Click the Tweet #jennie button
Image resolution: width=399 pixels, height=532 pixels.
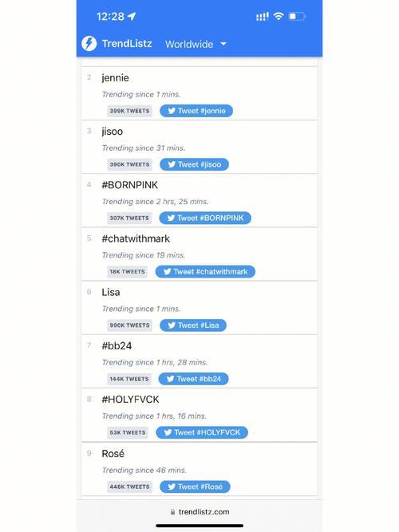(x=196, y=111)
